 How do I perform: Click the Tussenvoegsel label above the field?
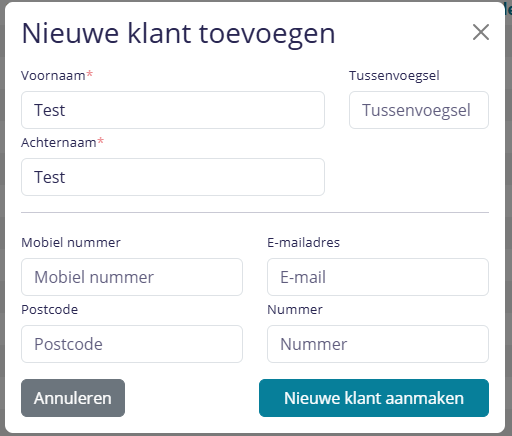pyautogui.click(x=394, y=76)
